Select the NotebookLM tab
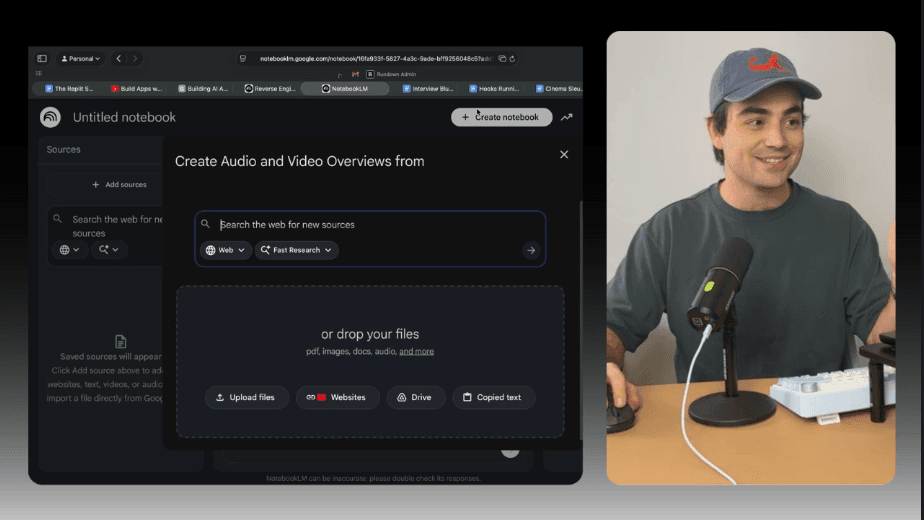Image resolution: width=924 pixels, height=520 pixels. pyautogui.click(x=345, y=88)
